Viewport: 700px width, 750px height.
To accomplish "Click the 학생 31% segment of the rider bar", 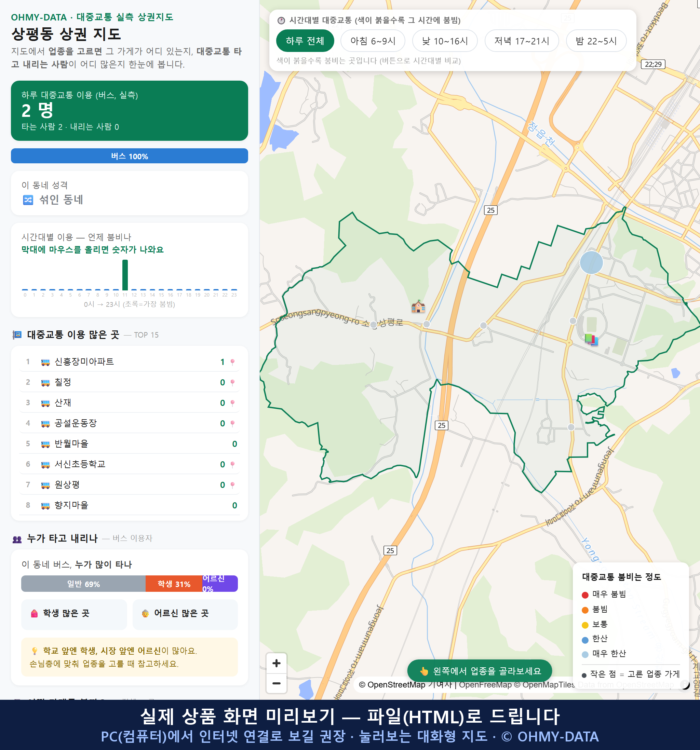I will (174, 584).
